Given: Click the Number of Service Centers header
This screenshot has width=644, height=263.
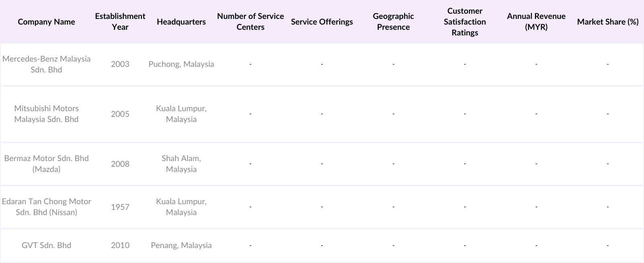Looking at the screenshot, I should coord(250,22).
